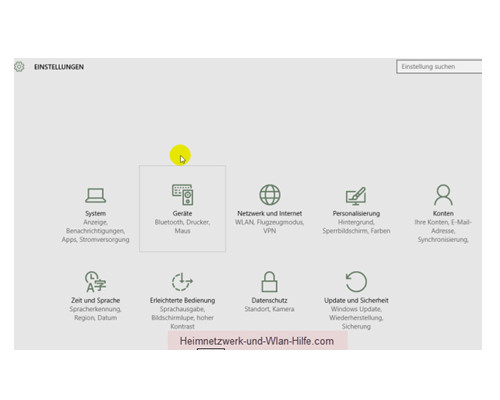Open the Zeit und Sprache icon
Screen dimensions: 500x400
95,282
